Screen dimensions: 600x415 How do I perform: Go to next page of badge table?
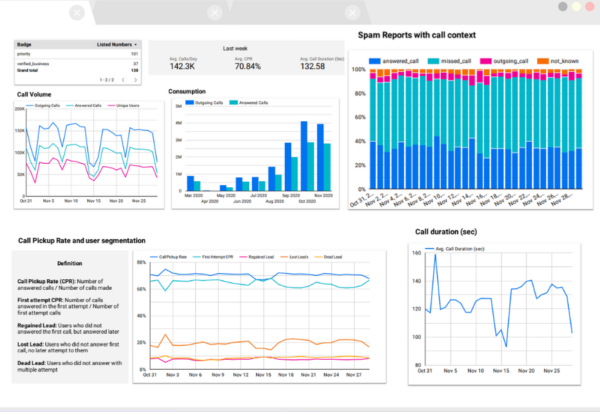click(135, 79)
